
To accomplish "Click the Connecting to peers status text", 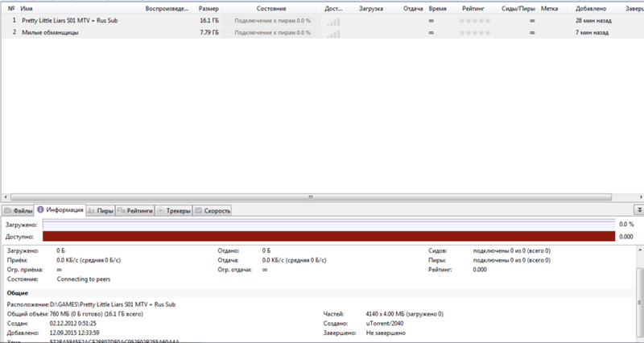I will [x=84, y=279].
